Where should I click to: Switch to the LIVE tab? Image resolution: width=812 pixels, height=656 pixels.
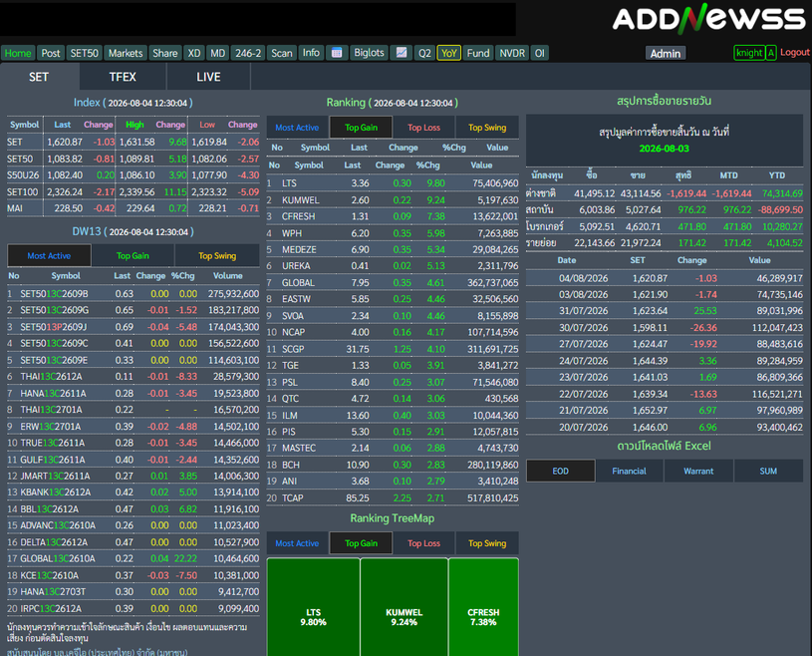208,77
